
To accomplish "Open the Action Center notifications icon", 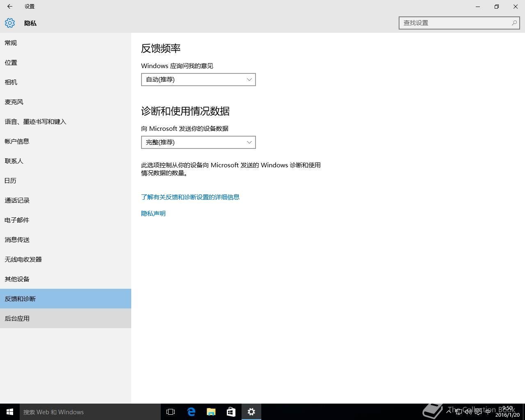I will coord(478,412).
